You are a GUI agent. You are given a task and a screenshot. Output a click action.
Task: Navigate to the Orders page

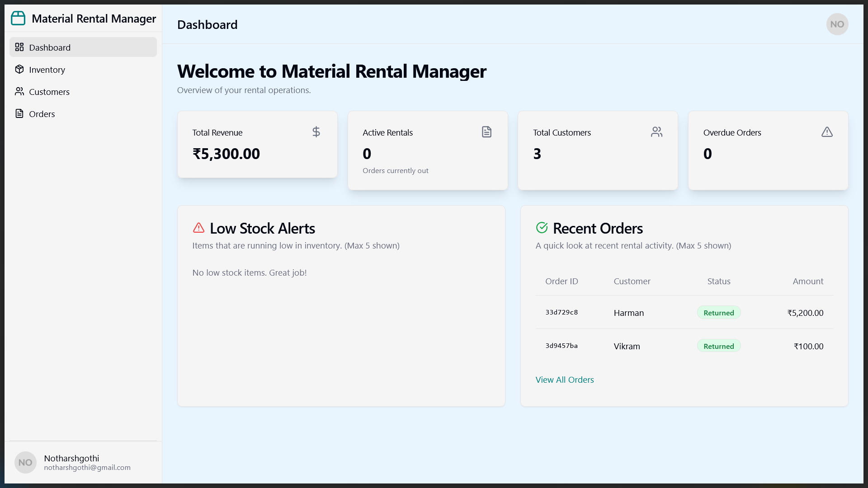pyautogui.click(x=83, y=113)
